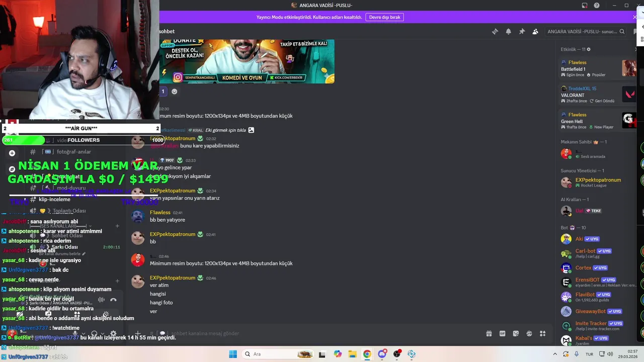The height and width of the screenshot is (362, 644).
Task: Click 'Bir kanal durumu belirle' text
Action: pyautogui.click(x=59, y=254)
